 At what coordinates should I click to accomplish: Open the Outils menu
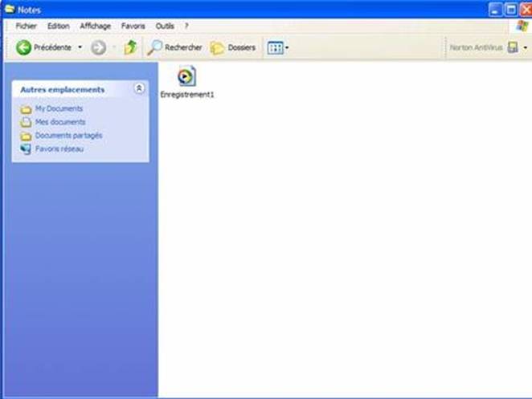pos(165,26)
